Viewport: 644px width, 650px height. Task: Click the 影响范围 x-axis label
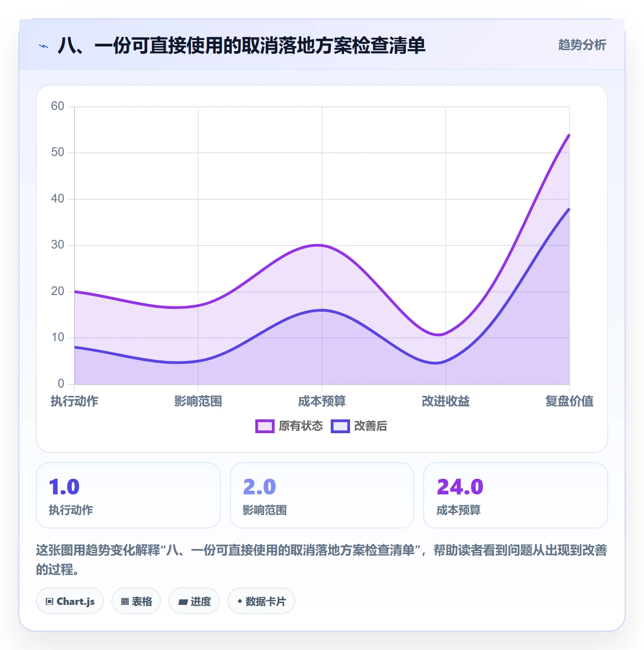198,401
